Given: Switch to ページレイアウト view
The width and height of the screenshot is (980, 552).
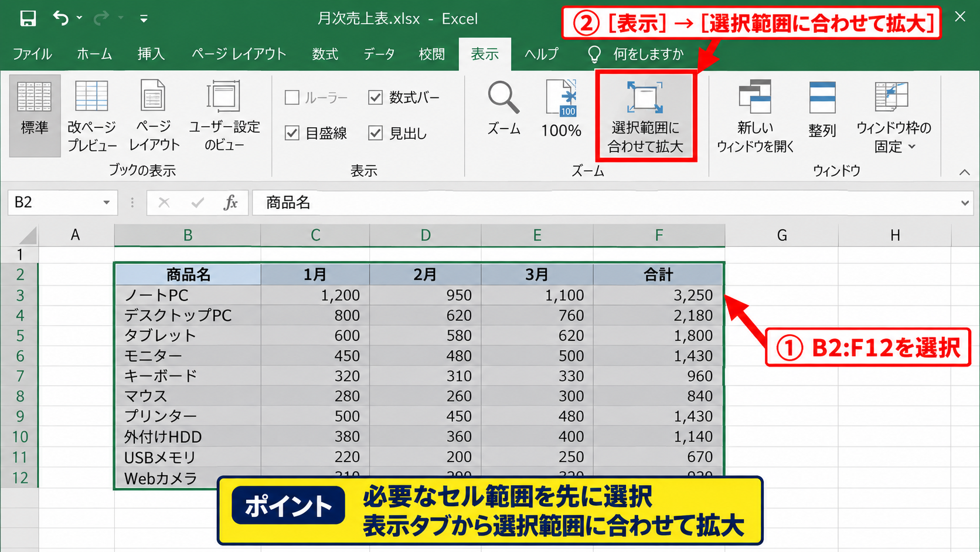Looking at the screenshot, I should click(154, 116).
